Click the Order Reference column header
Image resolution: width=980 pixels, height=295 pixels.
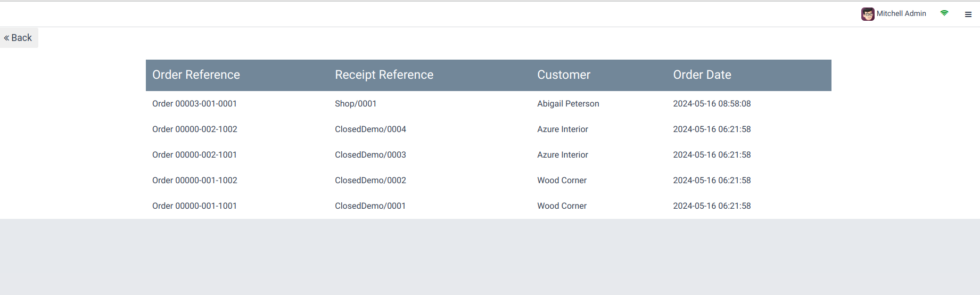click(196, 75)
